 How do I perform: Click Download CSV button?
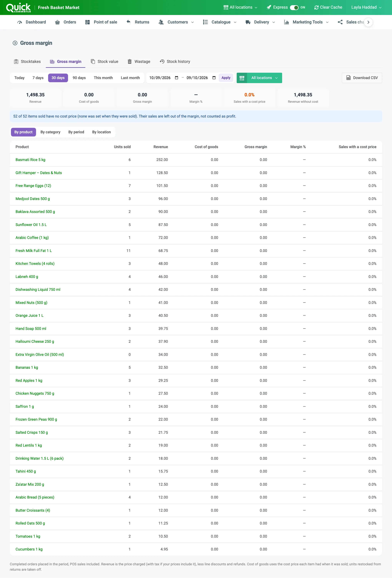pyautogui.click(x=362, y=78)
